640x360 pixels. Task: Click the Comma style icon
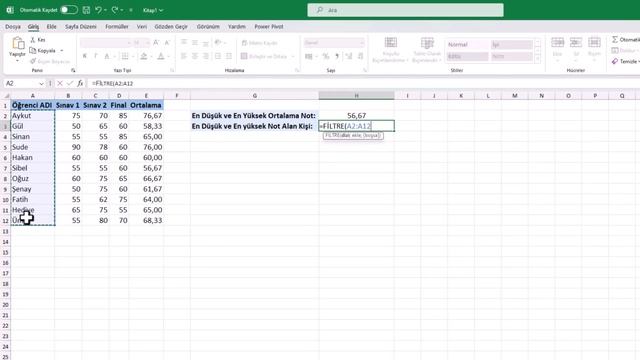click(x=337, y=56)
